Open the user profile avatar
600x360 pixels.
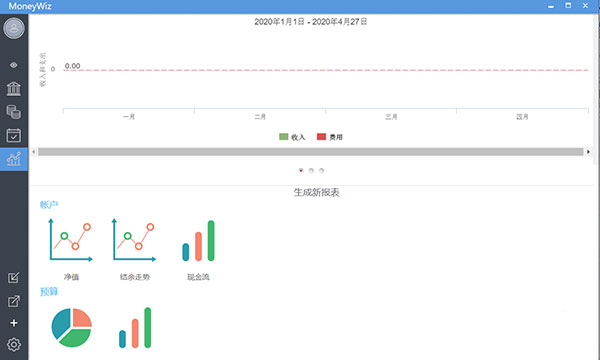(14, 28)
